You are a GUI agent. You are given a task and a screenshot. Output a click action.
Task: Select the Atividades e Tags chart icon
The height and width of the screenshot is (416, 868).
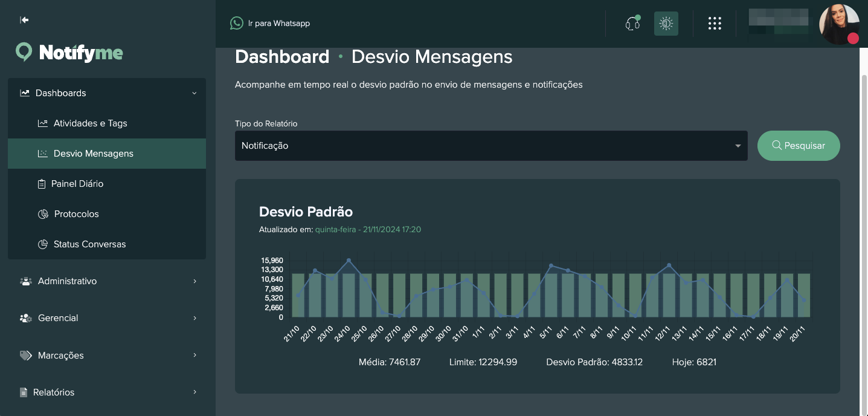pyautogui.click(x=42, y=123)
